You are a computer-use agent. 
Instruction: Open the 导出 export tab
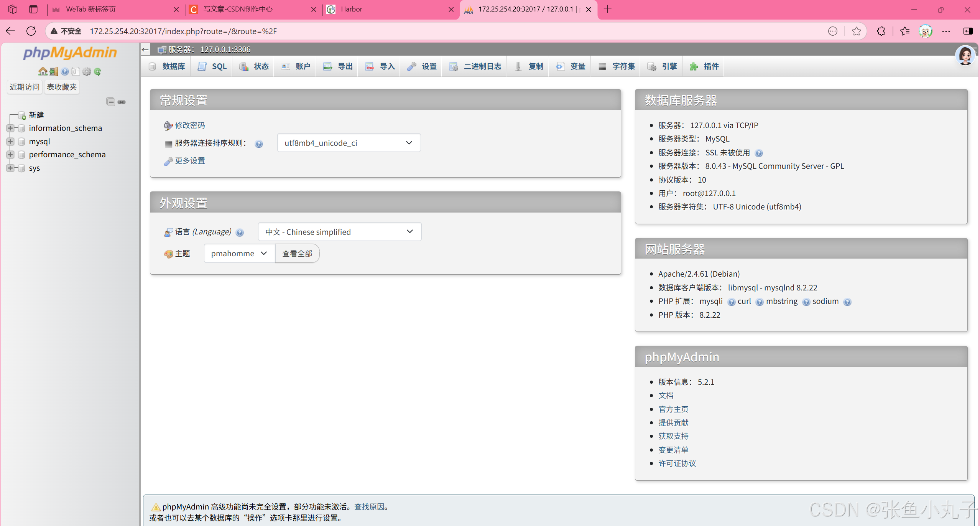(338, 66)
